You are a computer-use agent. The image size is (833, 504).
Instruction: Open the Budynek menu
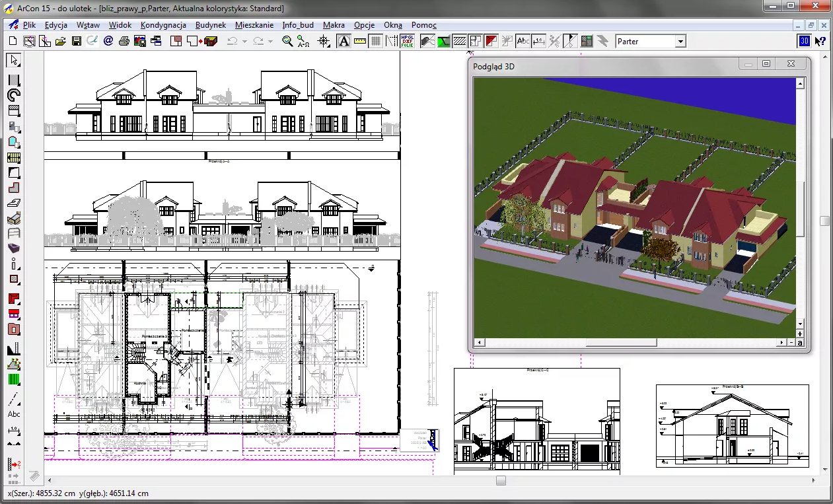(x=211, y=25)
